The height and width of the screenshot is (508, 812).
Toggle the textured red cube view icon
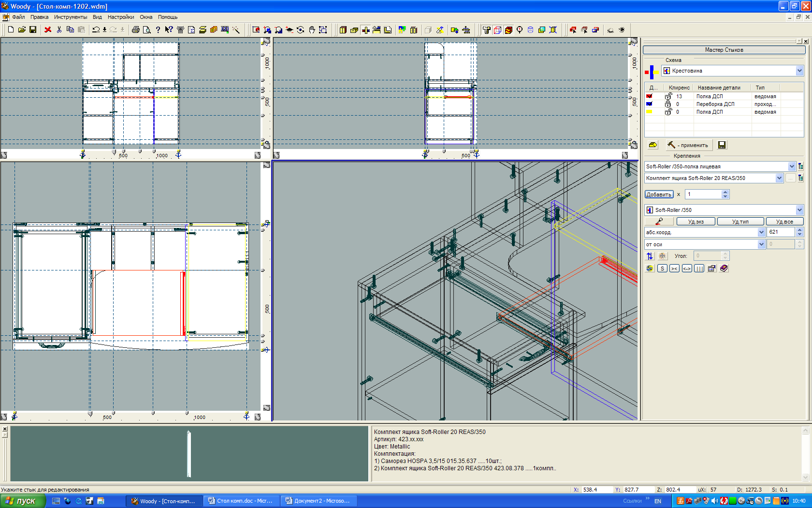click(508, 30)
